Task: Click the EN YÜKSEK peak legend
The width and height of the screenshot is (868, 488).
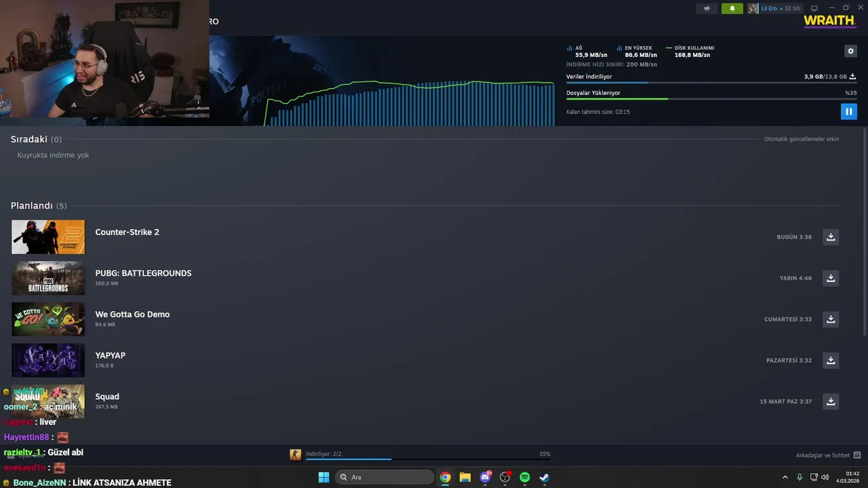Action: click(637, 52)
